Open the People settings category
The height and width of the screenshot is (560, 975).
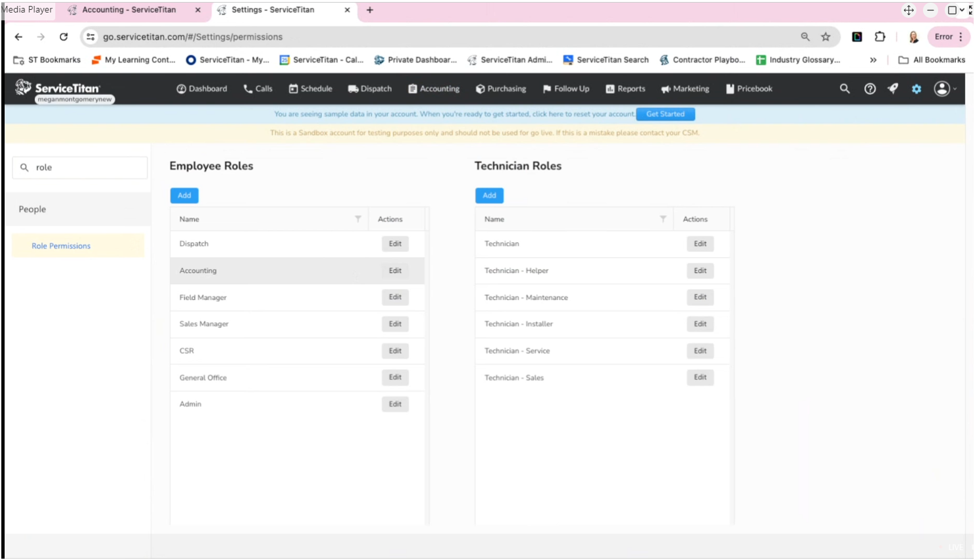coord(78,209)
